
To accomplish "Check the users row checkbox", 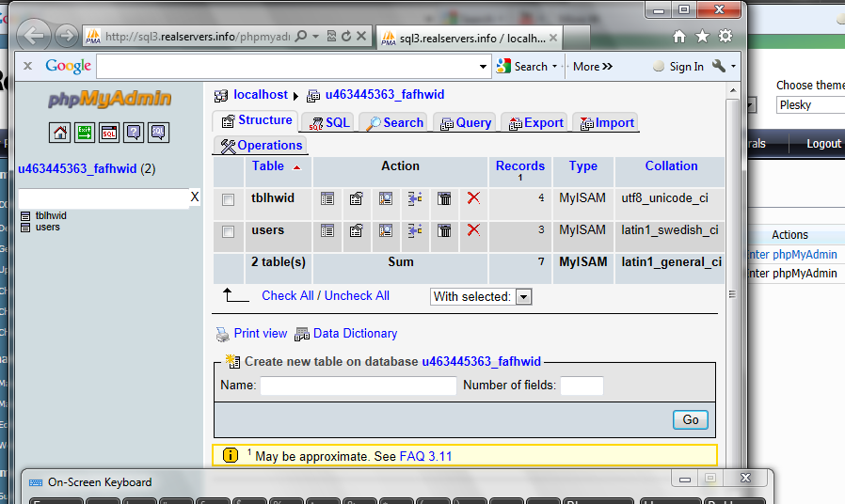I will 228,232.
